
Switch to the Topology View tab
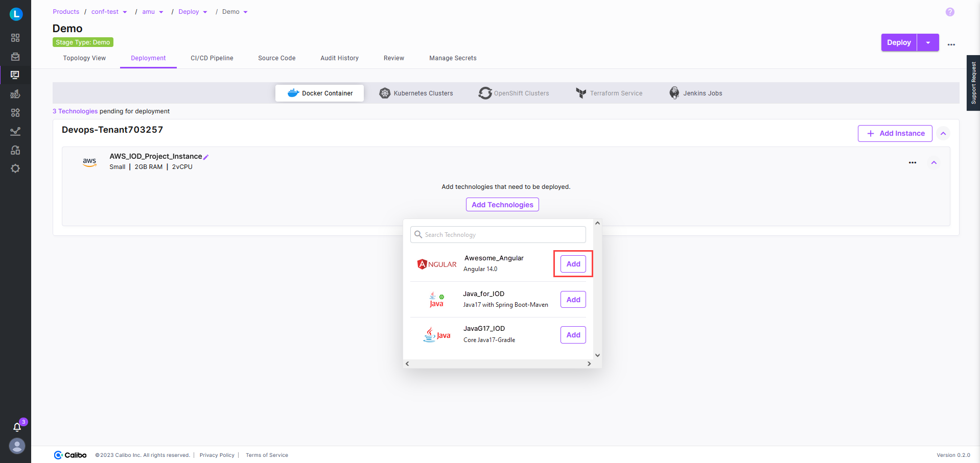(84, 58)
